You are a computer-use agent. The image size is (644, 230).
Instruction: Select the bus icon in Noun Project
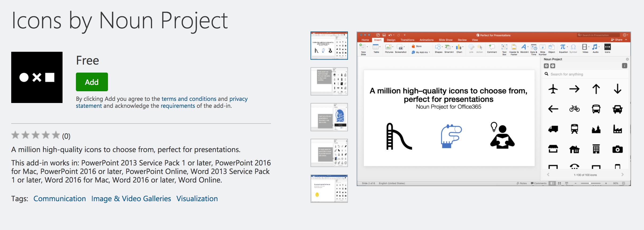click(x=596, y=109)
